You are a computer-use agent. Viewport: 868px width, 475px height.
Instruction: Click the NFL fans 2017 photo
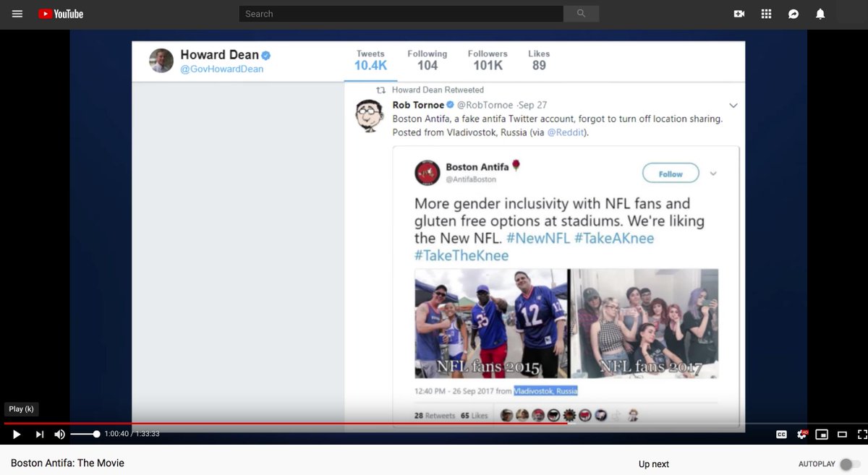click(x=645, y=323)
